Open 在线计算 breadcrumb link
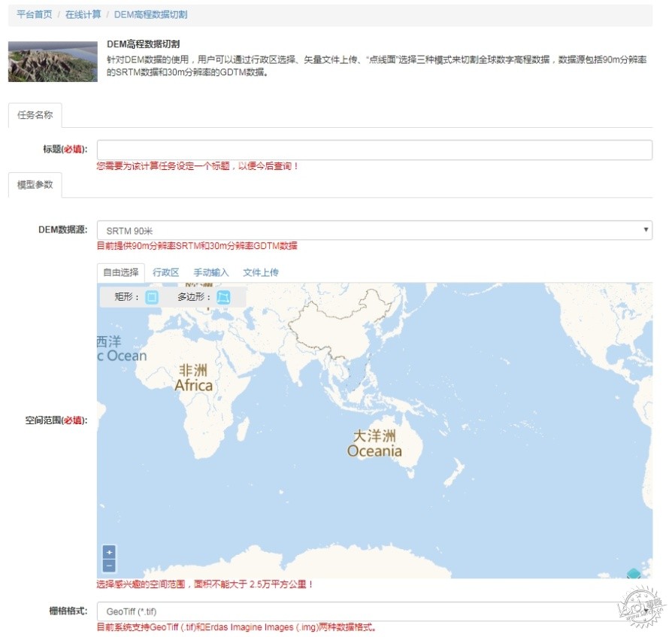This screenshot has width=672, height=637. coord(83,14)
